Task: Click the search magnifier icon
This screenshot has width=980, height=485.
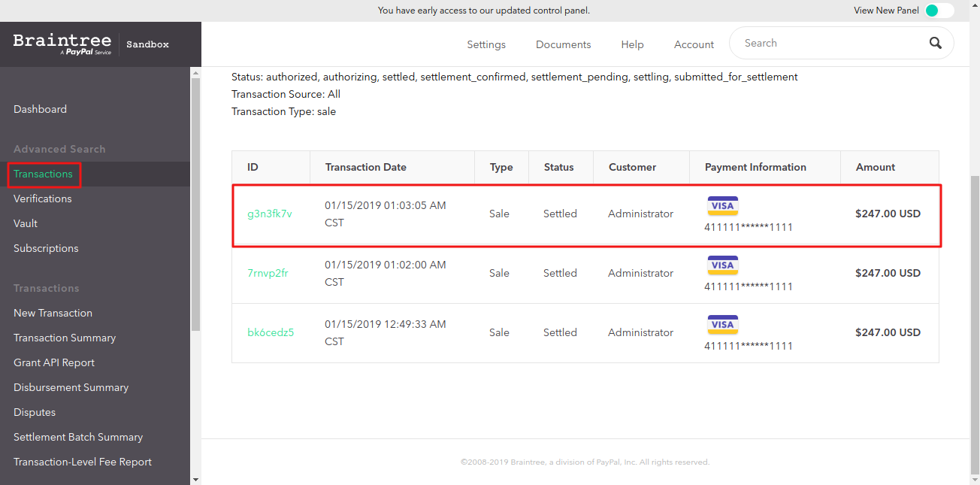Action: click(x=935, y=43)
